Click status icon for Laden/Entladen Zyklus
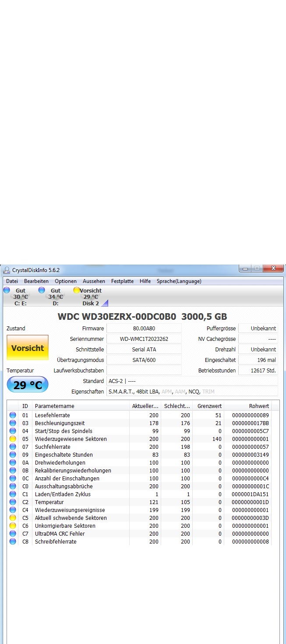Image resolution: width=286 pixels, height=644 pixels. click(x=13, y=494)
